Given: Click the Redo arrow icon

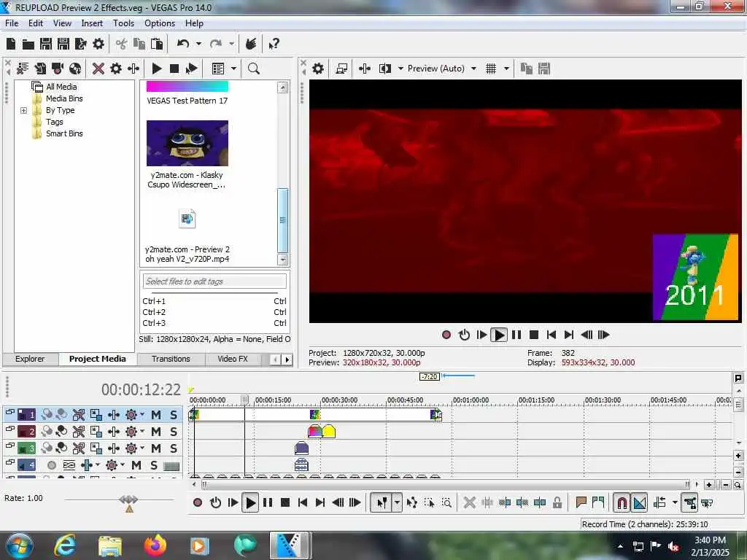Looking at the screenshot, I should click(216, 44).
